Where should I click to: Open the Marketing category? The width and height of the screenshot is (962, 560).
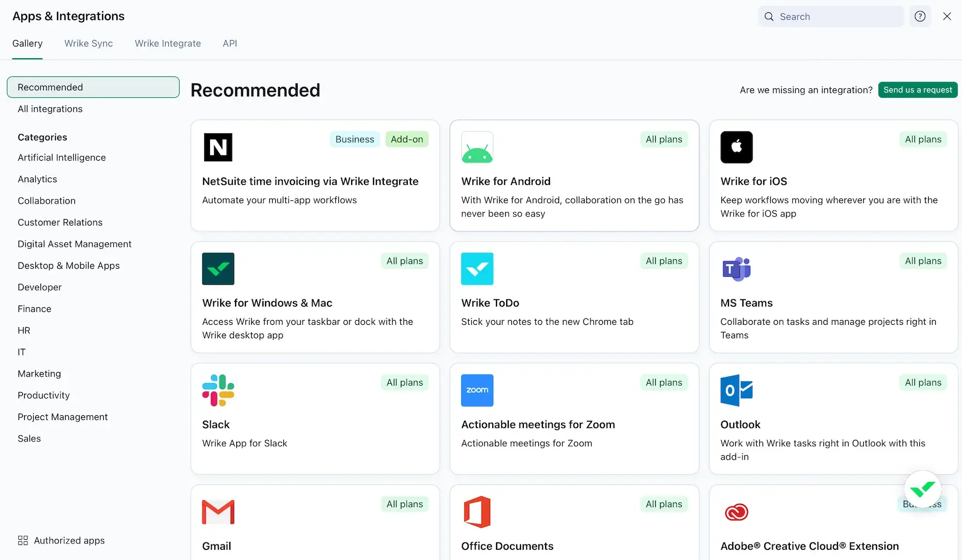click(39, 374)
